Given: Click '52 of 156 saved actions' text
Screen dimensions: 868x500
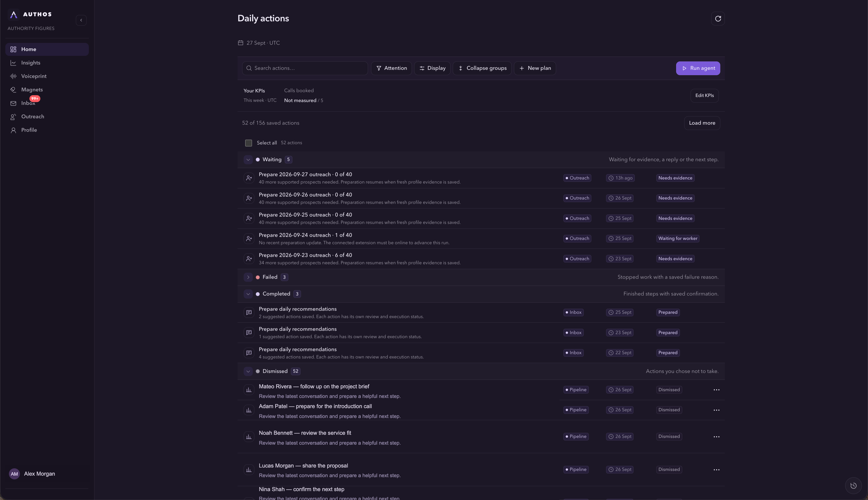Looking at the screenshot, I should coord(271,123).
